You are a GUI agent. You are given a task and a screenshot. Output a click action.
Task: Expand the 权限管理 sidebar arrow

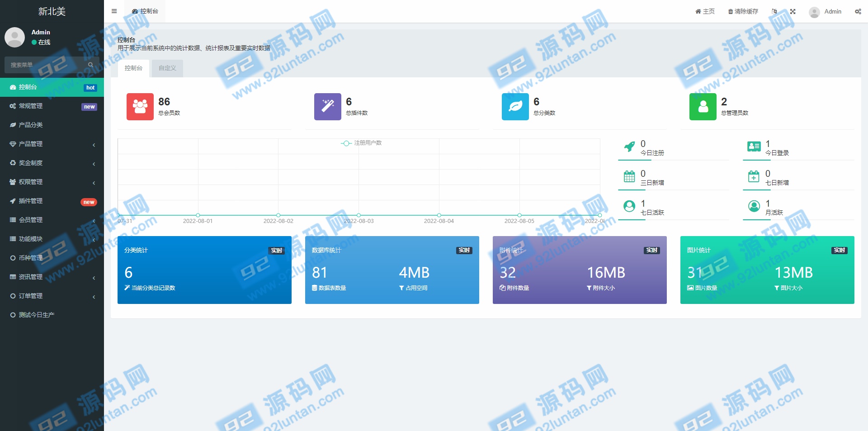click(x=94, y=183)
